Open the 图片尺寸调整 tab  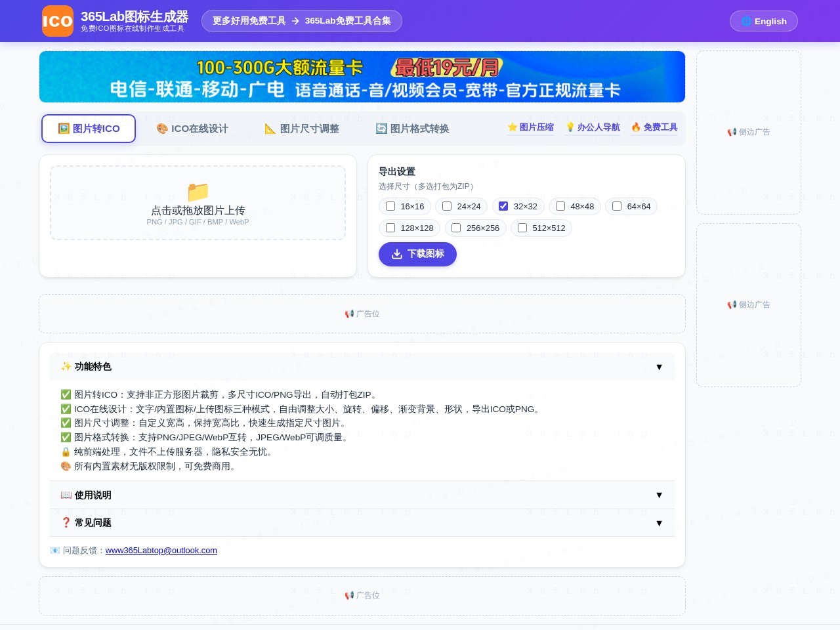coord(302,129)
